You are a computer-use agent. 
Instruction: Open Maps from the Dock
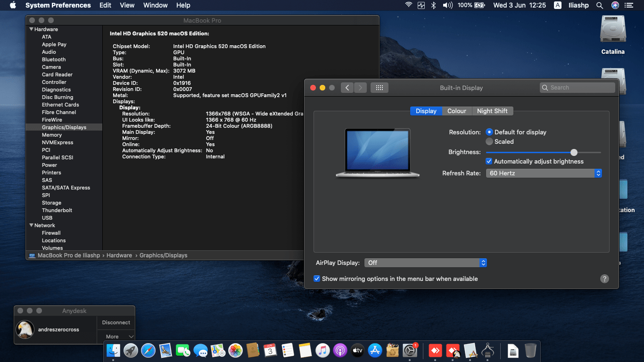point(218,350)
